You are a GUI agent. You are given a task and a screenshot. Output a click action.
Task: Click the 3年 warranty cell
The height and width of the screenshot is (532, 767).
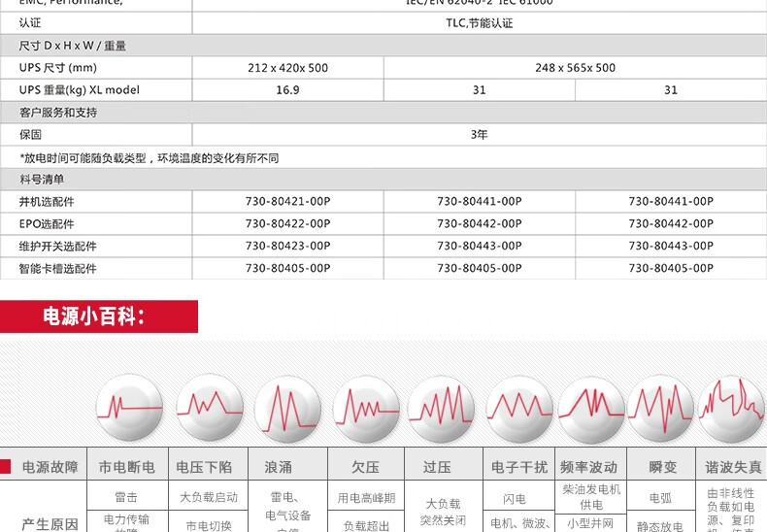point(480,135)
